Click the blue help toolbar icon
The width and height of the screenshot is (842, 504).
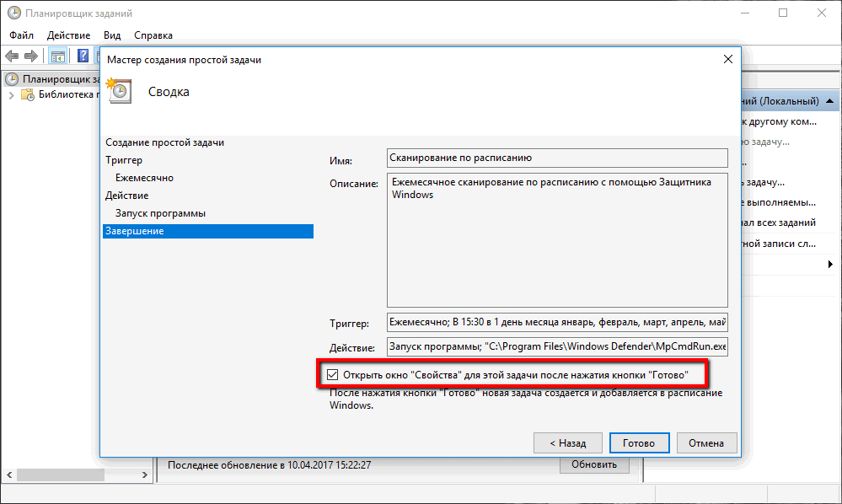pos(83,56)
